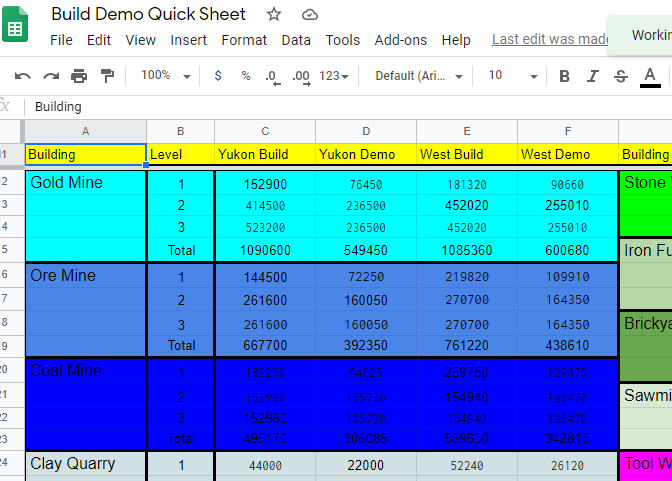Toggle strikethrough formatting
Image resolution: width=672 pixels, height=481 pixels.
click(x=621, y=76)
